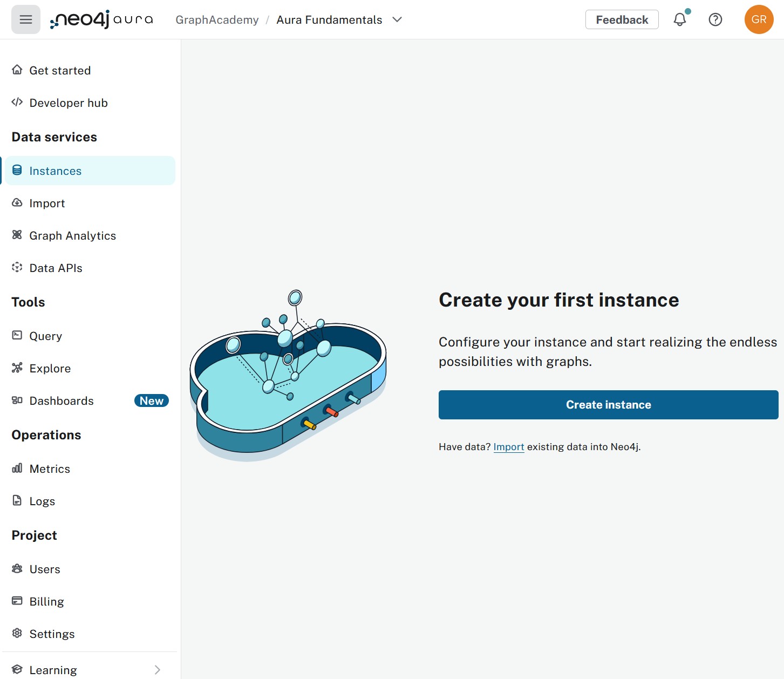
Task: Expand the Learning section chevron
Action: 157,670
